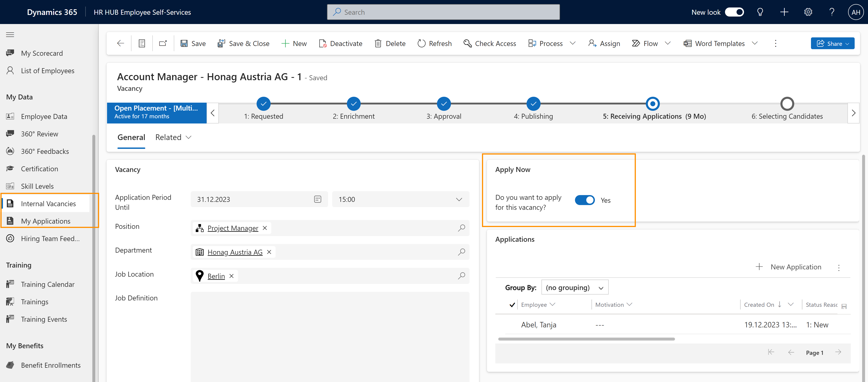868x382 pixels.
Task: Open My Applications
Action: point(45,221)
